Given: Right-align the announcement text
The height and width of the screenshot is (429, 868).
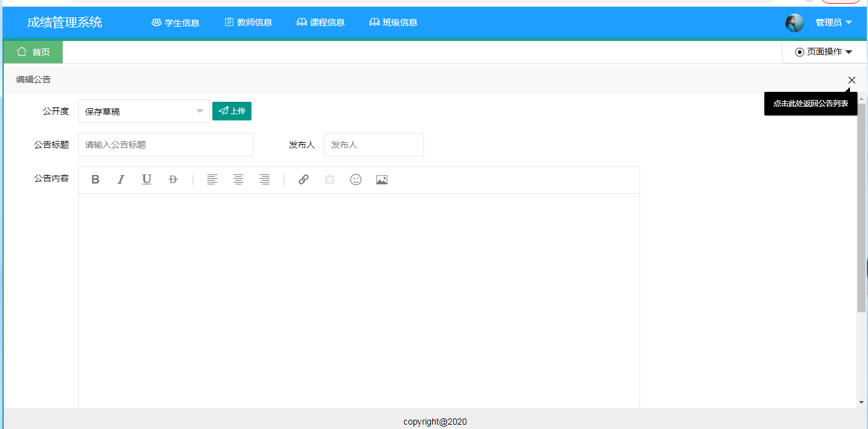Looking at the screenshot, I should pos(264,180).
